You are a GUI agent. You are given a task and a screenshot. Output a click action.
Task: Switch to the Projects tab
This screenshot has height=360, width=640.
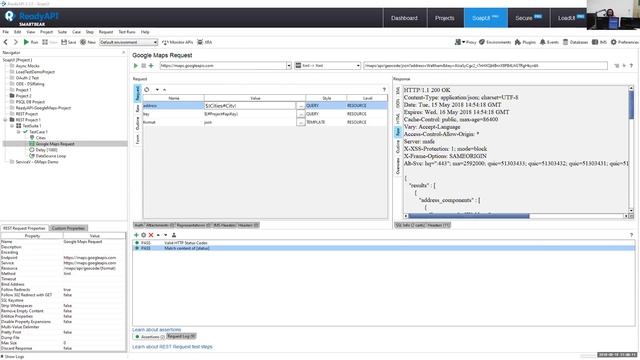click(x=444, y=18)
